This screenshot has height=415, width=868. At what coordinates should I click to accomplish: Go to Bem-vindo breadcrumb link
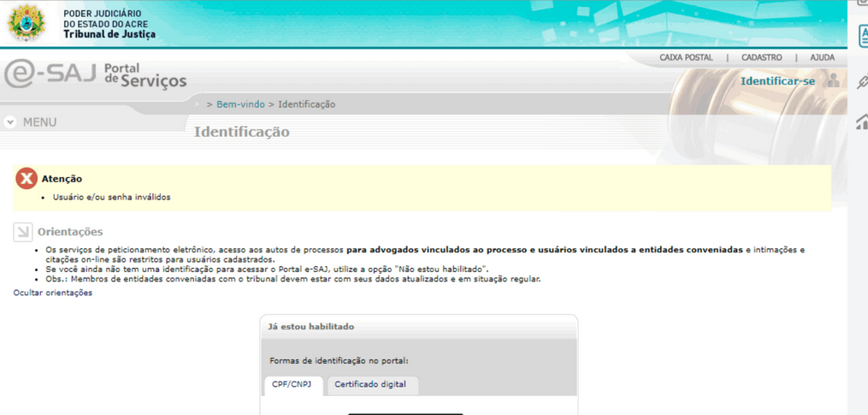tap(240, 104)
